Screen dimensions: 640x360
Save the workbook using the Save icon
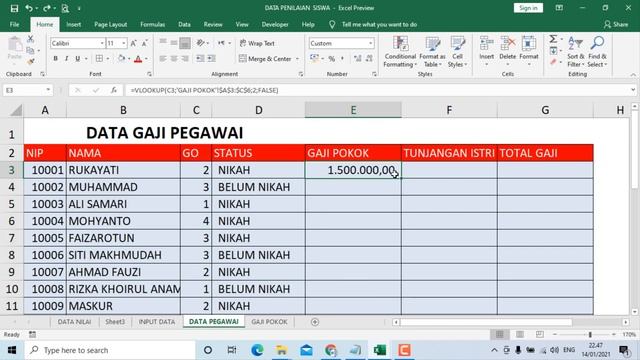click(14, 8)
